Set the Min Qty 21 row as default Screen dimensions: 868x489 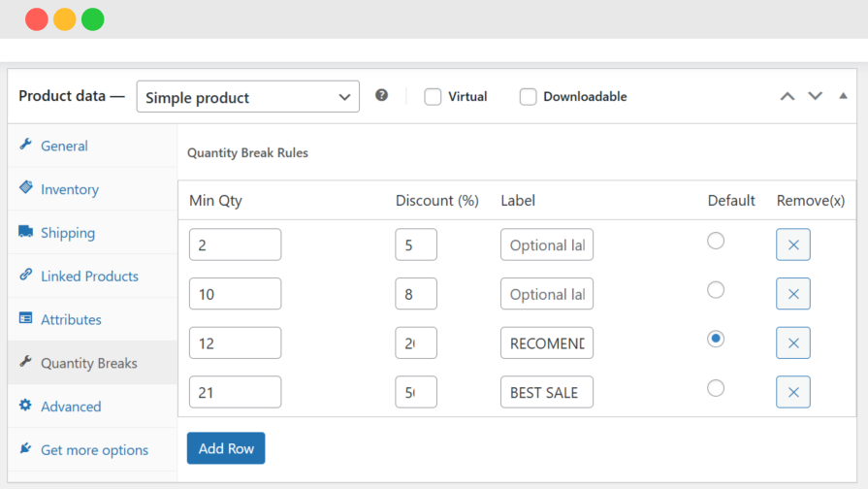(x=716, y=388)
